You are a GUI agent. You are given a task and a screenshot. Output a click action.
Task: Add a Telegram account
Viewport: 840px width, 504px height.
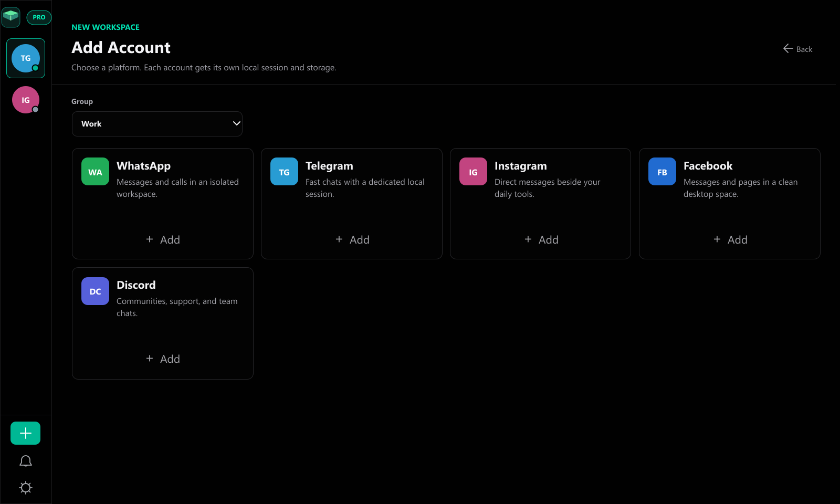[352, 240]
